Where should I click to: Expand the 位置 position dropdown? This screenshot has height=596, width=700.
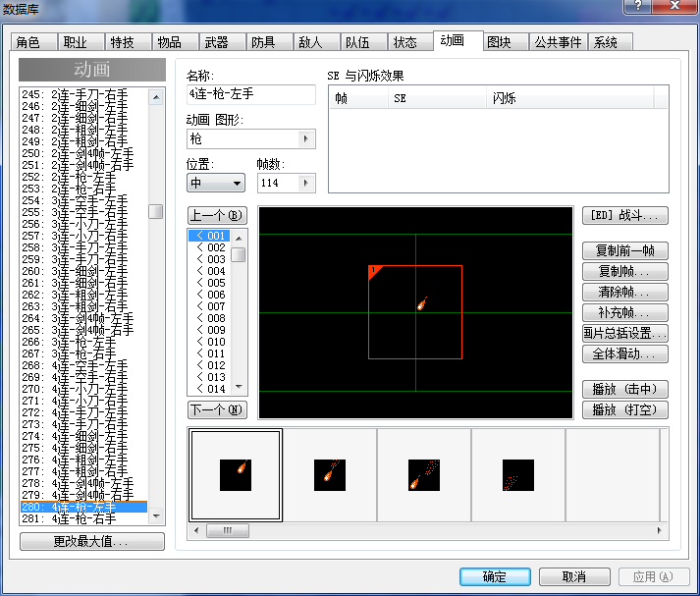[216, 183]
